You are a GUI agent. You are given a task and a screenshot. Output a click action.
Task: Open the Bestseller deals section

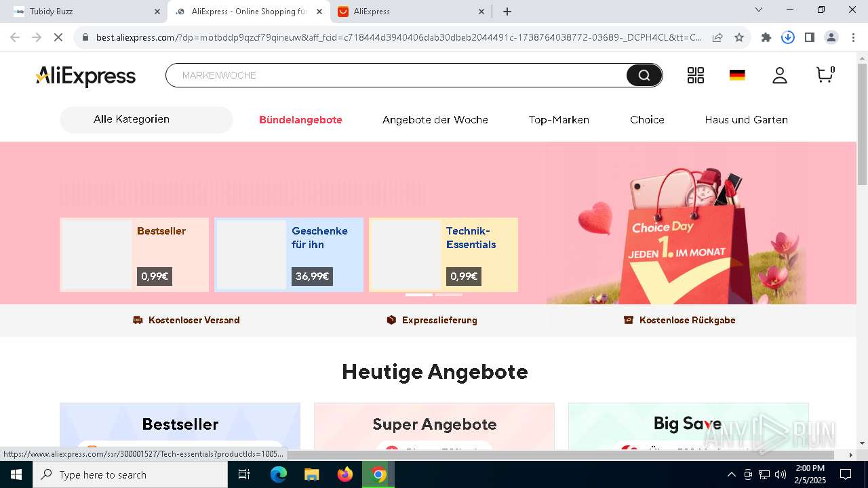click(x=180, y=426)
